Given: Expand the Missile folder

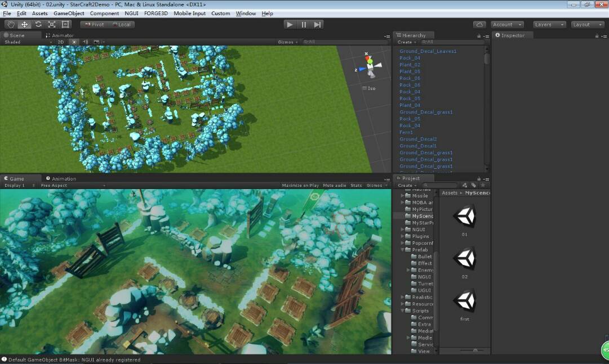Looking at the screenshot, I should [x=402, y=196].
